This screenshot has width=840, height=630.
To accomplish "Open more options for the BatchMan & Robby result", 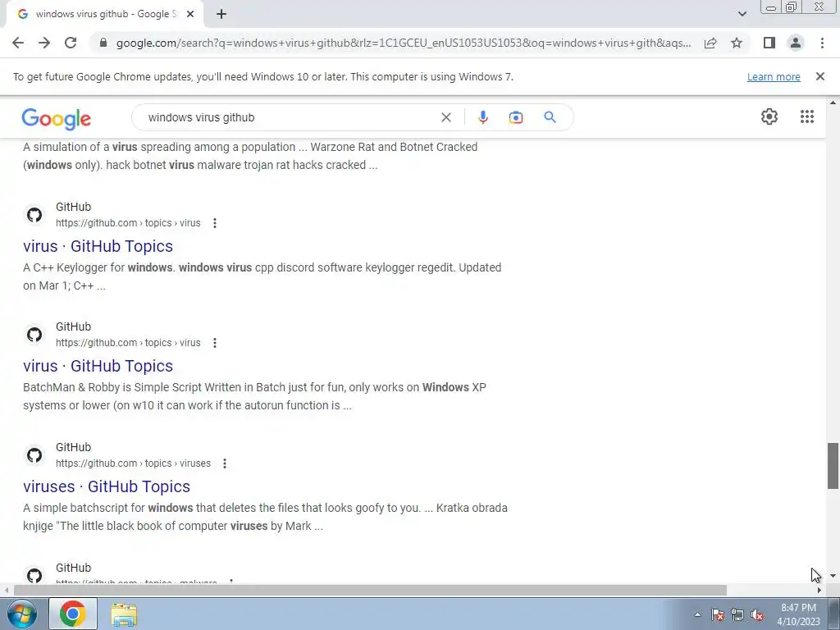I will tap(215, 343).
